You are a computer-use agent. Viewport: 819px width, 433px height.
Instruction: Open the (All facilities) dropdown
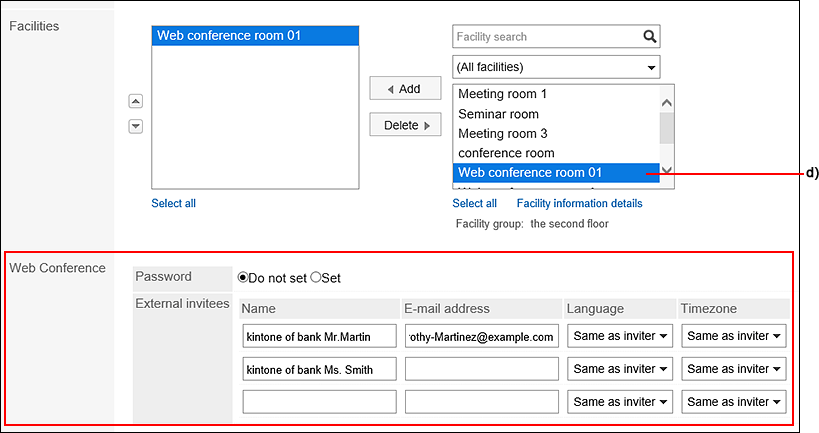[x=556, y=67]
